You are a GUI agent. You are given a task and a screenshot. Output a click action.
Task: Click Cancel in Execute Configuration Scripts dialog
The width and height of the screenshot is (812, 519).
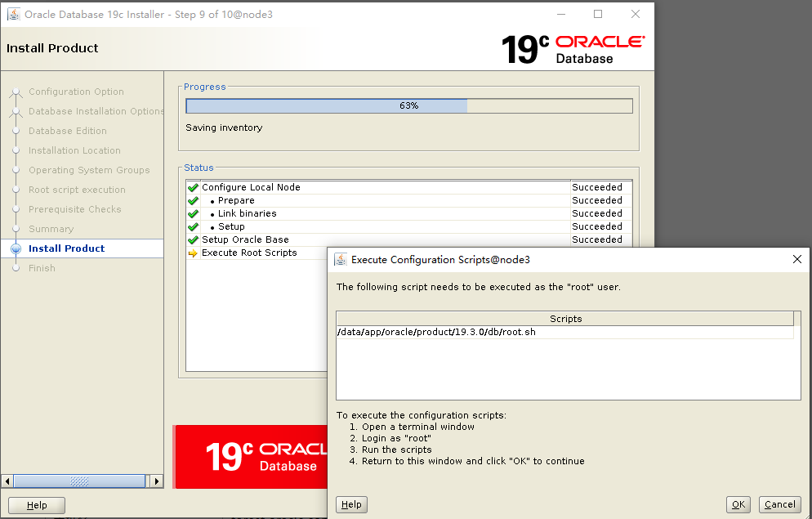click(780, 504)
